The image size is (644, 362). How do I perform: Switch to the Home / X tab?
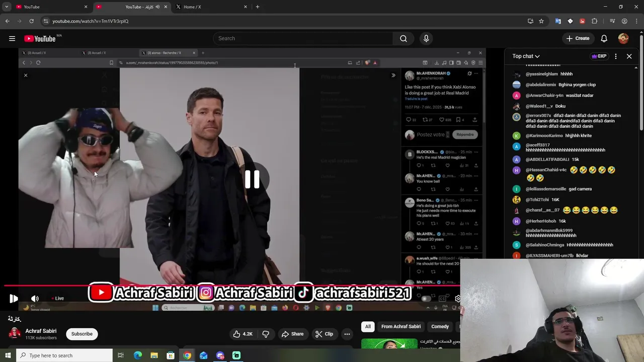(x=211, y=7)
